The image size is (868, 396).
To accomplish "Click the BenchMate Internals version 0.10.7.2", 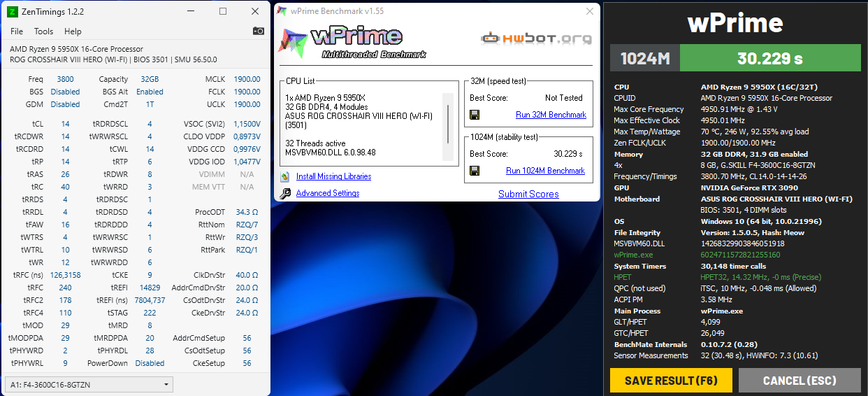I will click(x=730, y=344).
